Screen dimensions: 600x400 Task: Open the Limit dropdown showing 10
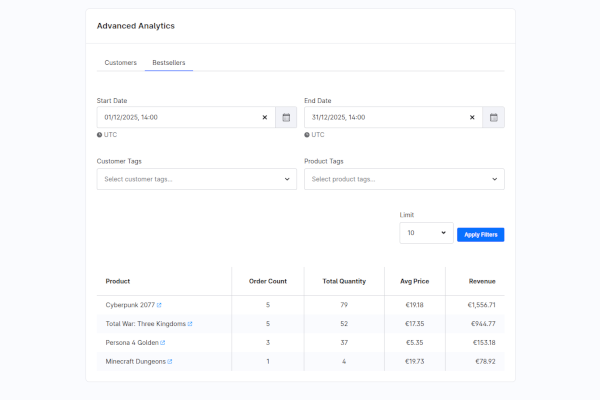coord(426,233)
